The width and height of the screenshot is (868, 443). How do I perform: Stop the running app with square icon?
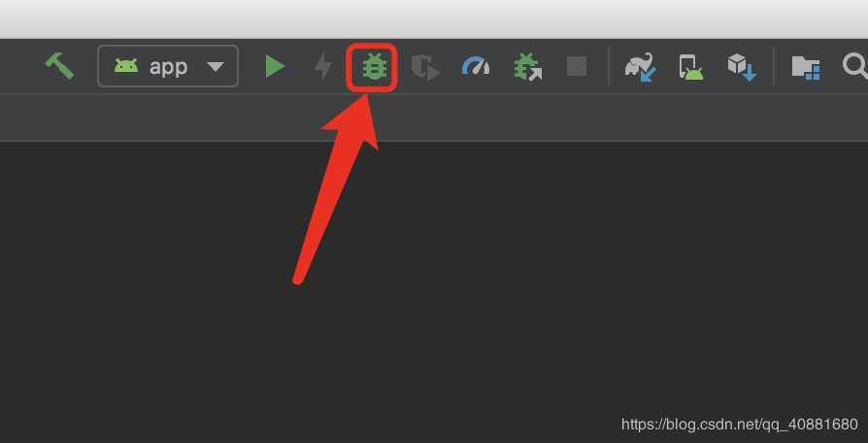point(577,66)
